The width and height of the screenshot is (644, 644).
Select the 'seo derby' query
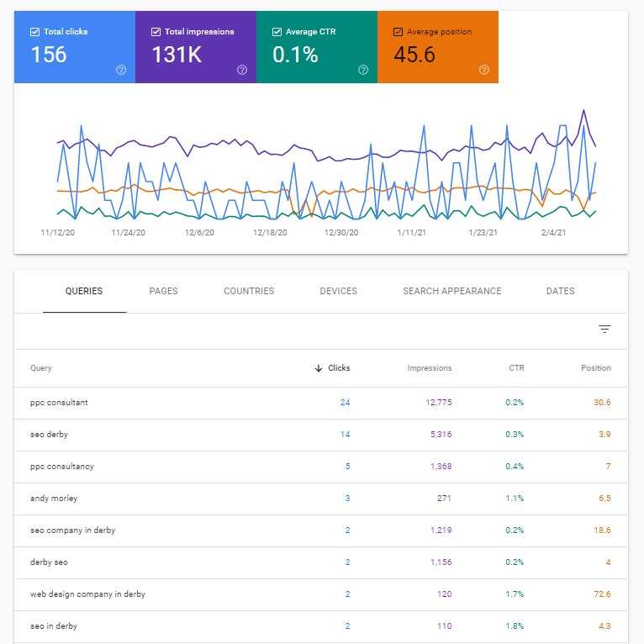(x=49, y=435)
